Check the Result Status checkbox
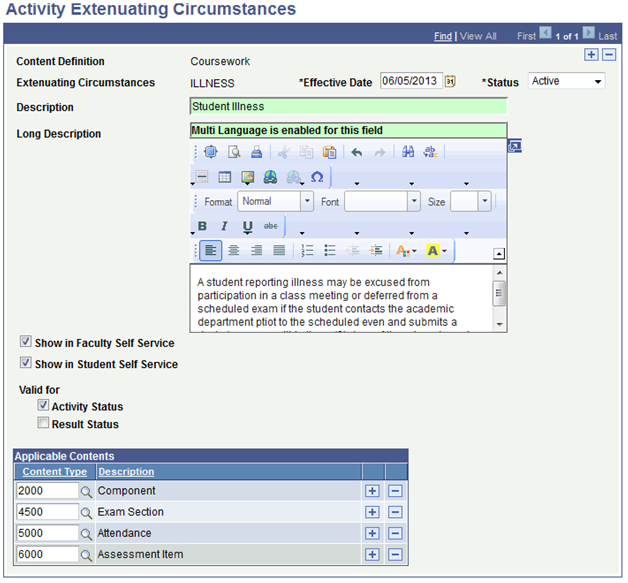Viewport: 628px width, 583px height. click(43, 423)
